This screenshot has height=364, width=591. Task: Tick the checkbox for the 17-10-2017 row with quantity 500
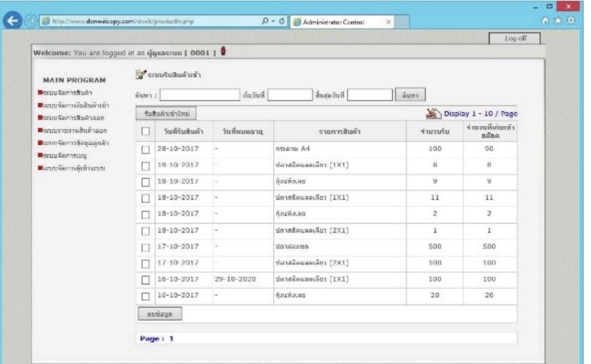tap(145, 247)
